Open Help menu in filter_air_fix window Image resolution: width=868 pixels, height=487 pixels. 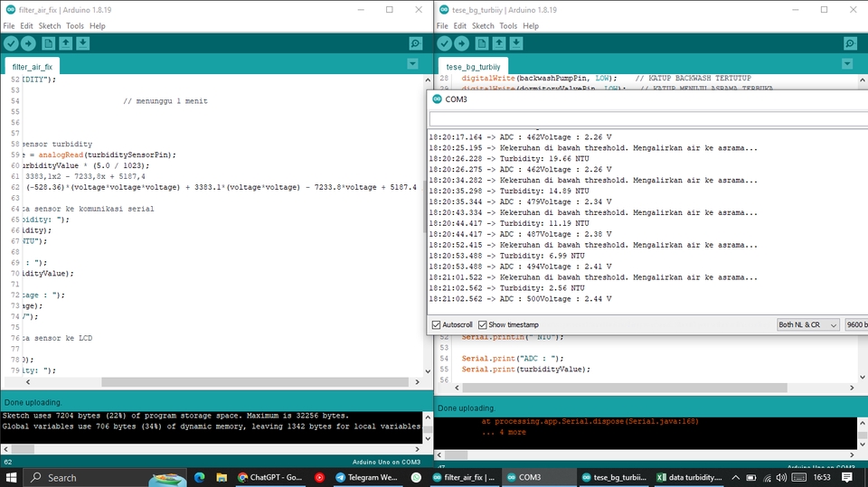pos(98,26)
